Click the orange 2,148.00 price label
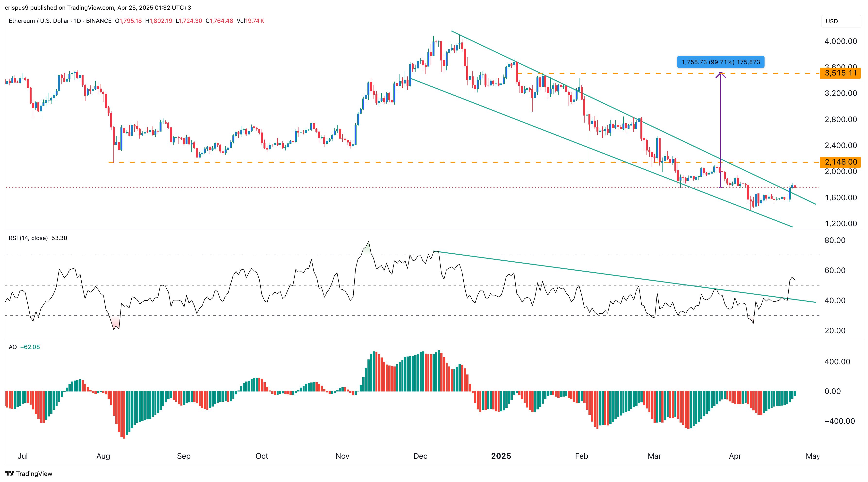 click(x=840, y=162)
